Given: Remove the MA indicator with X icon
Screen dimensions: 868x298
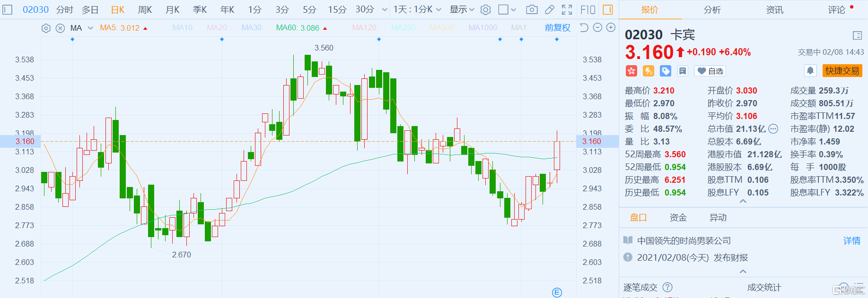Looking at the screenshot, I should point(60,28).
